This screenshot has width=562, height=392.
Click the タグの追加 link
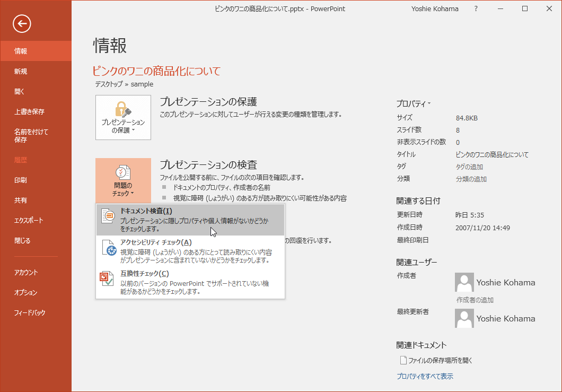coord(469,166)
